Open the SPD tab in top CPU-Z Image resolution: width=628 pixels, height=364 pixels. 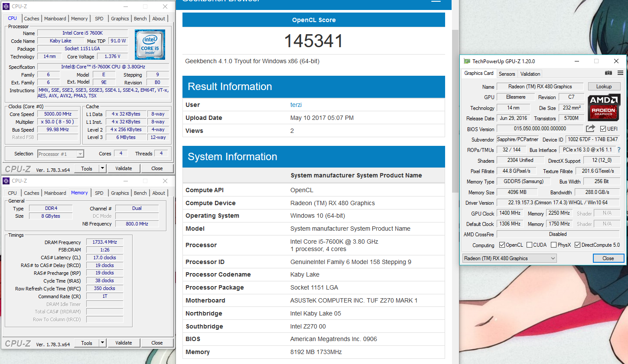coord(99,19)
